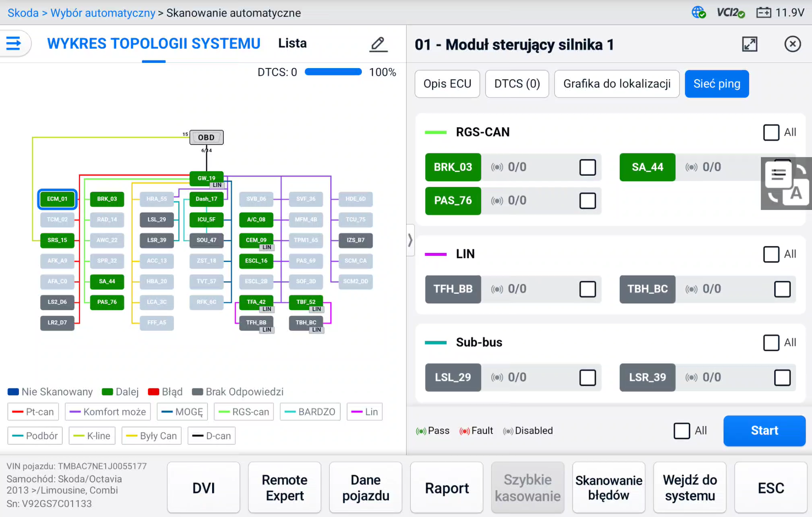Click the globe network status icon

point(699,12)
